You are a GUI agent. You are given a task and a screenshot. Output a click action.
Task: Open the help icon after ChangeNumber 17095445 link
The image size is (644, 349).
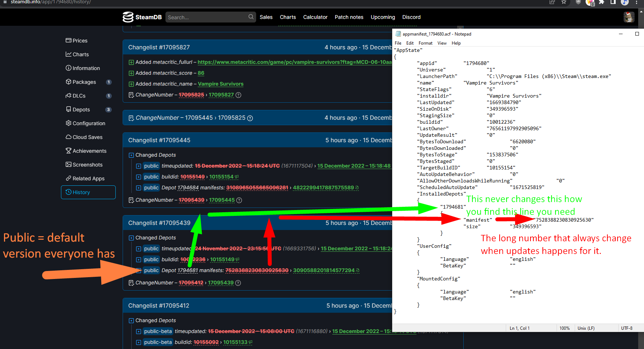tap(239, 200)
